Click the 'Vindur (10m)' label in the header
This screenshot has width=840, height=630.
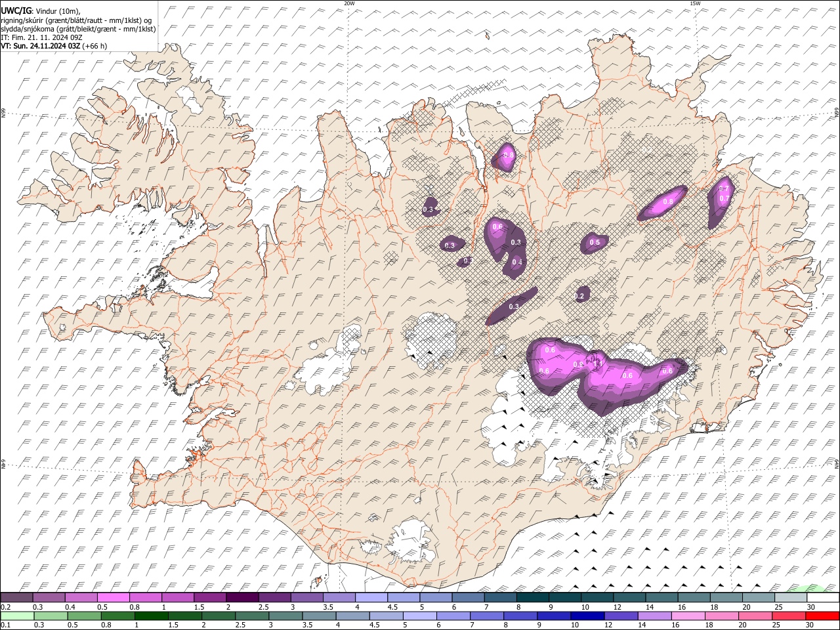pyautogui.click(x=58, y=11)
